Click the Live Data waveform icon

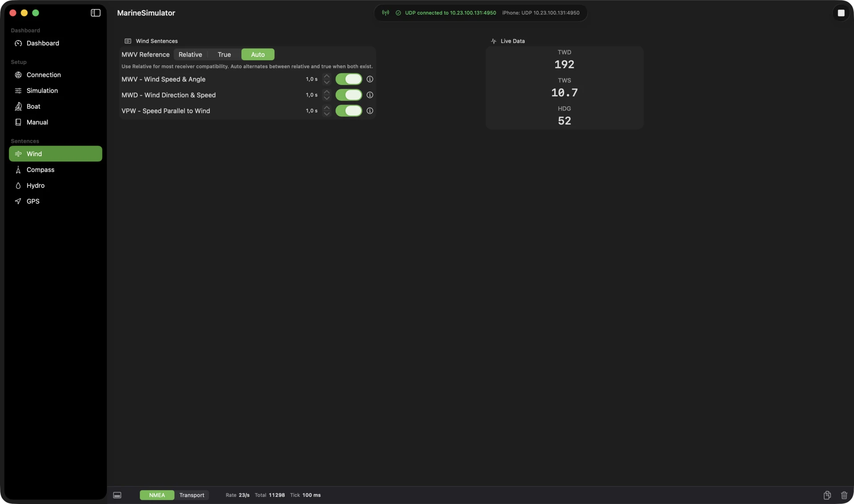click(493, 41)
